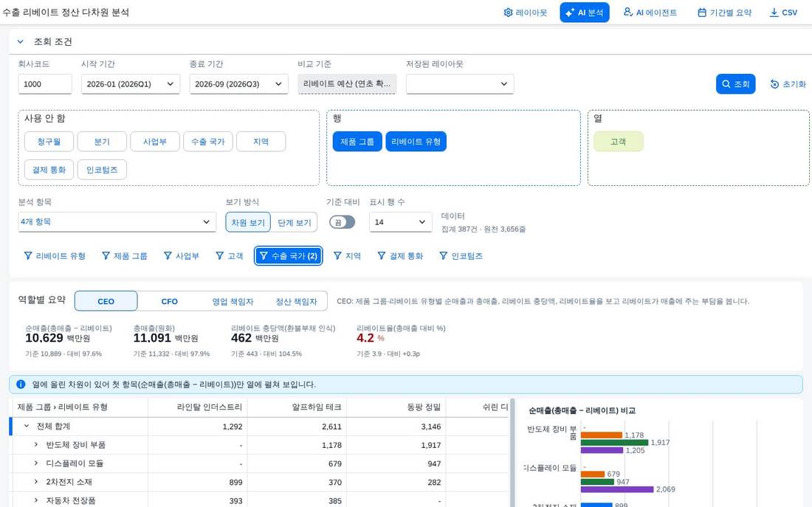Click the 초기화 reset link
This screenshot has height=507, width=812.
click(x=788, y=84)
